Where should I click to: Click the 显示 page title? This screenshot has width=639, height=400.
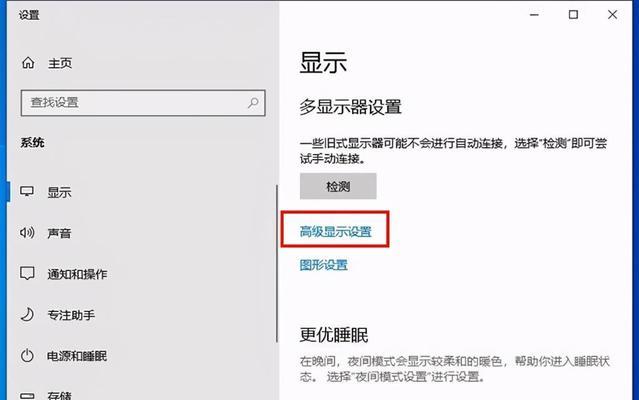pos(323,63)
